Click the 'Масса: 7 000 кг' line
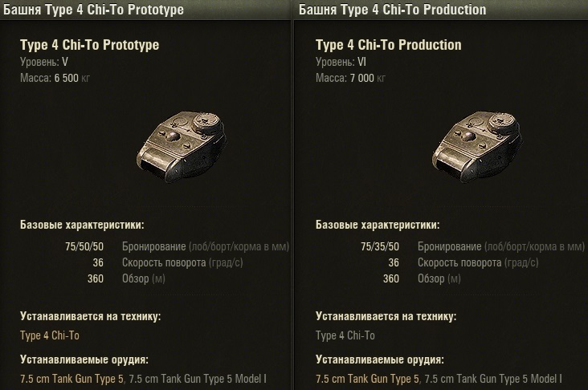588x390 pixels. click(x=351, y=77)
